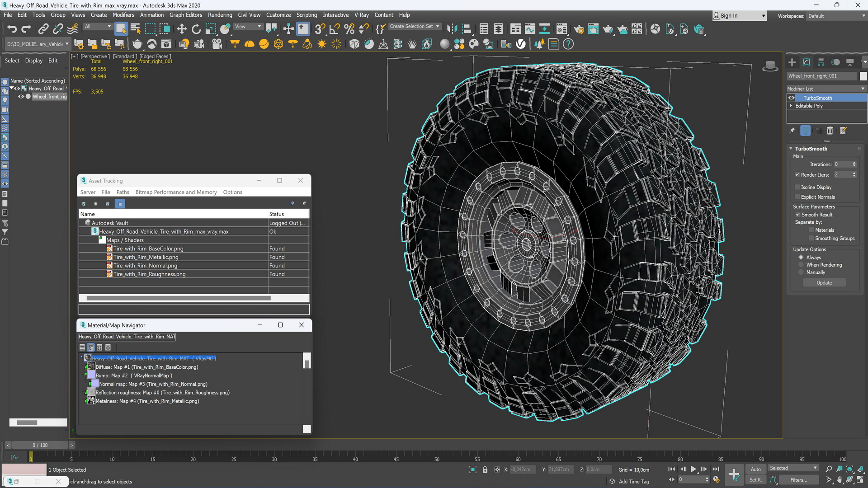The image size is (868, 488).
Task: Click remove modifier trash icon
Action: pos(830,131)
